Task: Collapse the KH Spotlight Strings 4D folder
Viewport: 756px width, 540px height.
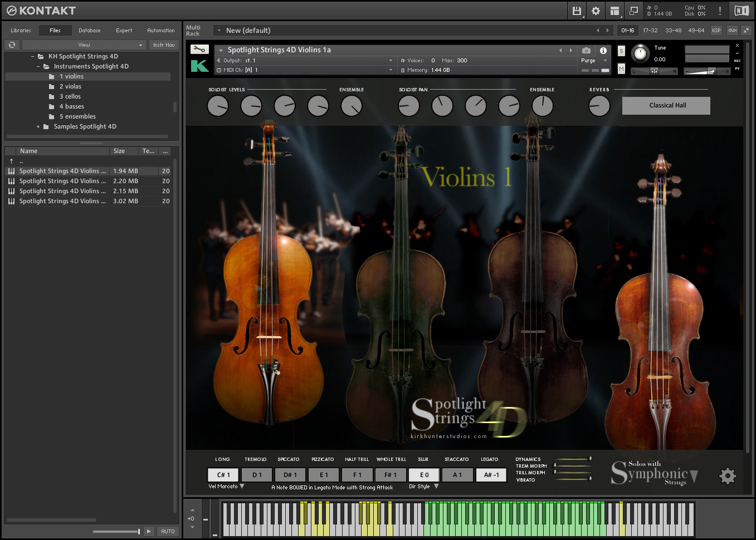Action: pyautogui.click(x=33, y=56)
